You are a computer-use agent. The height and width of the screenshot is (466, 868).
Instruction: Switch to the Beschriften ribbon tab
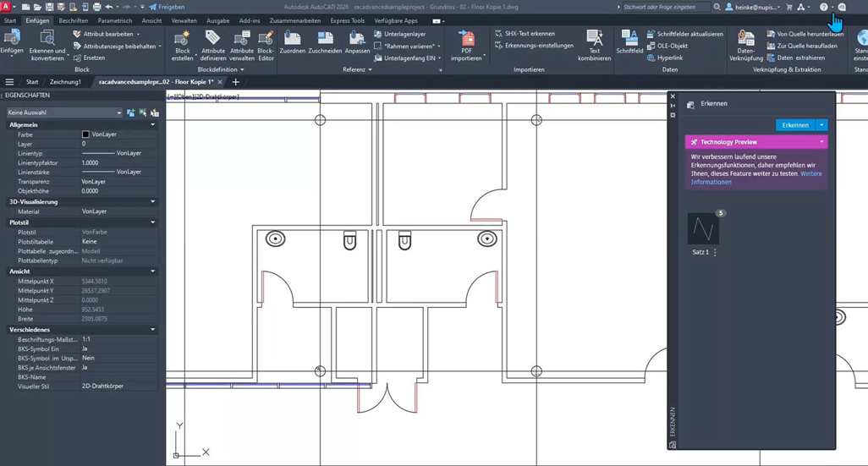click(73, 20)
